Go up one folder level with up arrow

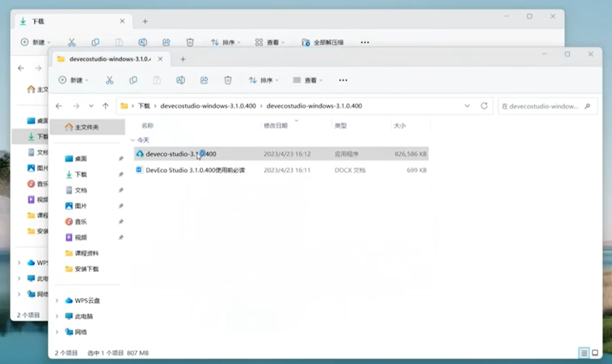pyautogui.click(x=105, y=105)
